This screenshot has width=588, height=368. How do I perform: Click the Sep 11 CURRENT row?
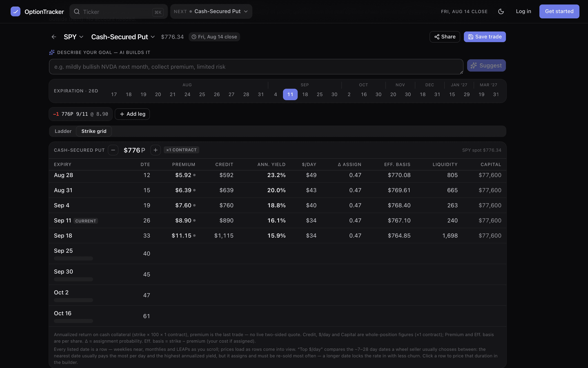pos(277,220)
